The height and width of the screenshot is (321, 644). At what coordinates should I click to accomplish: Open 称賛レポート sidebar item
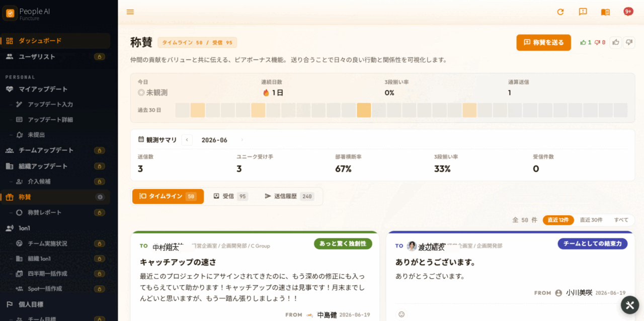[x=55, y=212]
